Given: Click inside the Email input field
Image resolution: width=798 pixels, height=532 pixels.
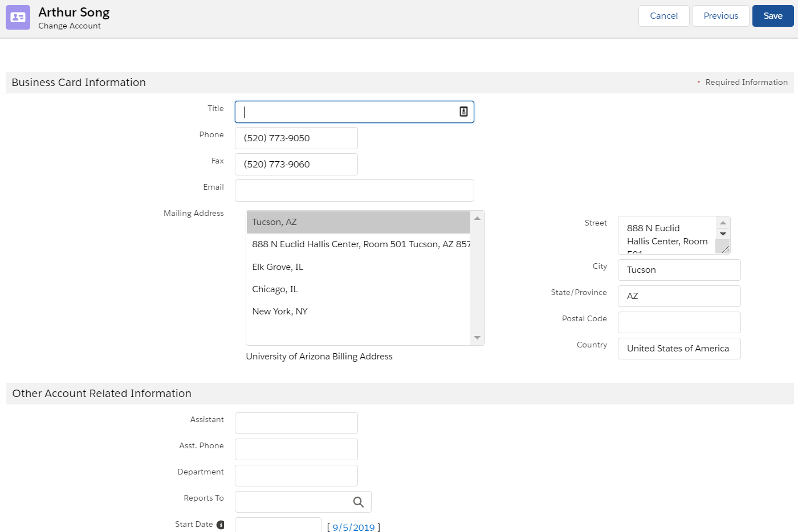Looking at the screenshot, I should click(x=354, y=190).
